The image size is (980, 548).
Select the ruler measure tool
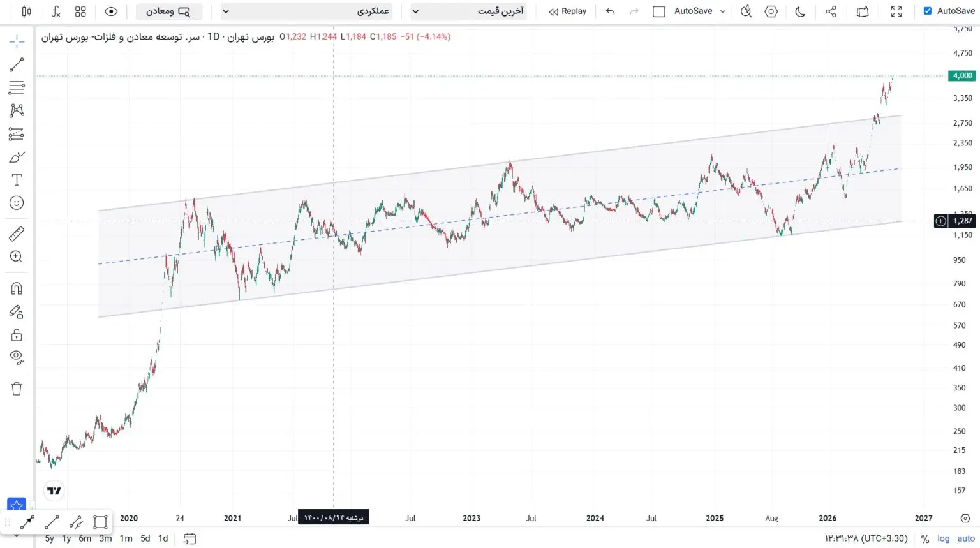[17, 234]
